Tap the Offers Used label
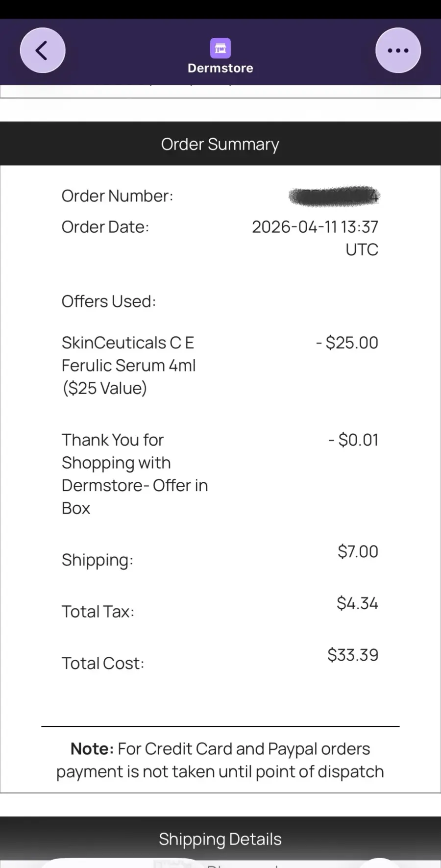This screenshot has height=868, width=441. point(109,301)
